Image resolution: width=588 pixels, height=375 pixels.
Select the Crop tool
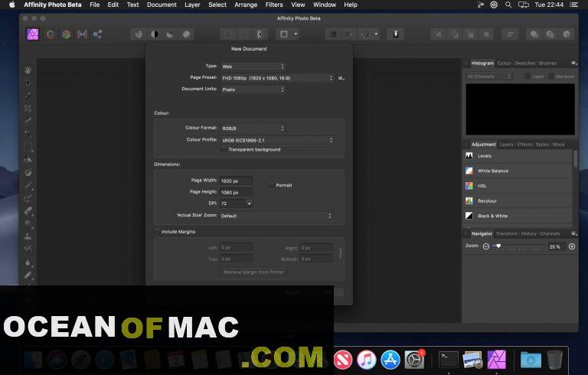[28, 109]
